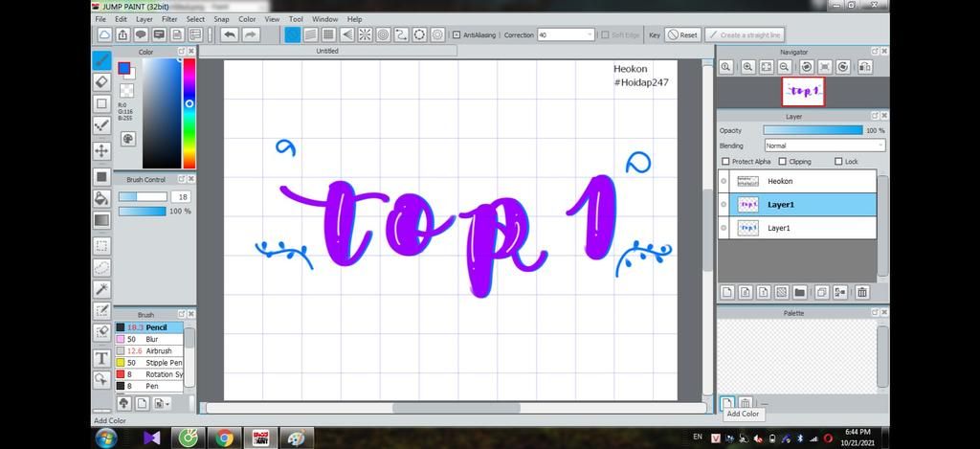980x449 pixels.
Task: Click Create a straight line button
Action: [744, 35]
